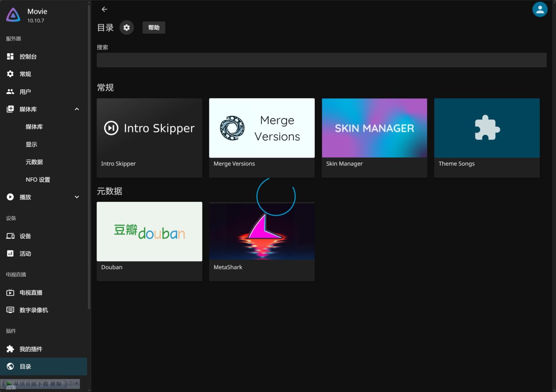556x392 pixels.
Task: Click the Movie 10.10.7 server title
Action: (37, 15)
